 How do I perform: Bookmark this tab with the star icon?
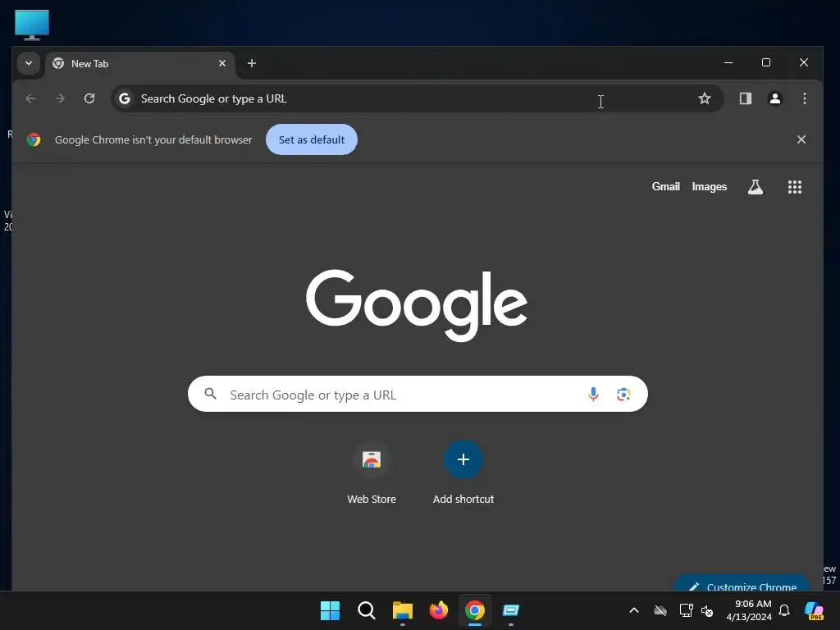coord(705,98)
